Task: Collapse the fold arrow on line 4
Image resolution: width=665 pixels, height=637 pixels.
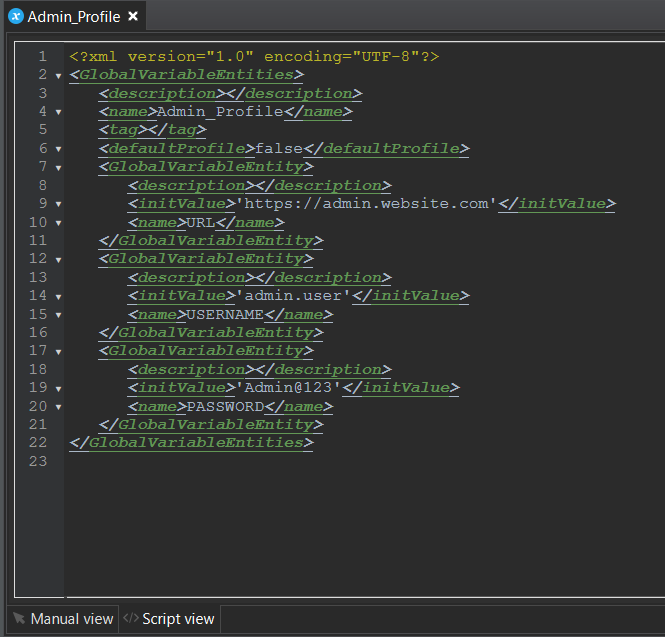Action: (x=58, y=112)
